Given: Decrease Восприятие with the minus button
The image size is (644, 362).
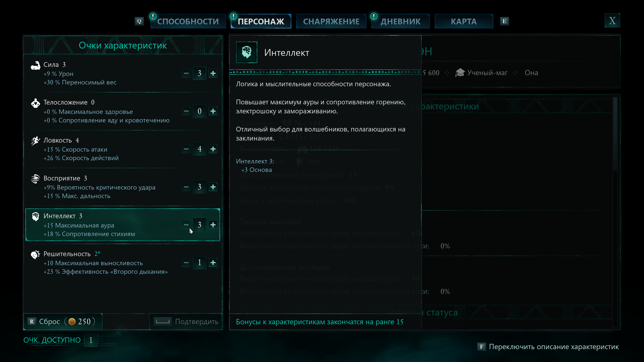Looking at the screenshot, I should click(x=186, y=187).
